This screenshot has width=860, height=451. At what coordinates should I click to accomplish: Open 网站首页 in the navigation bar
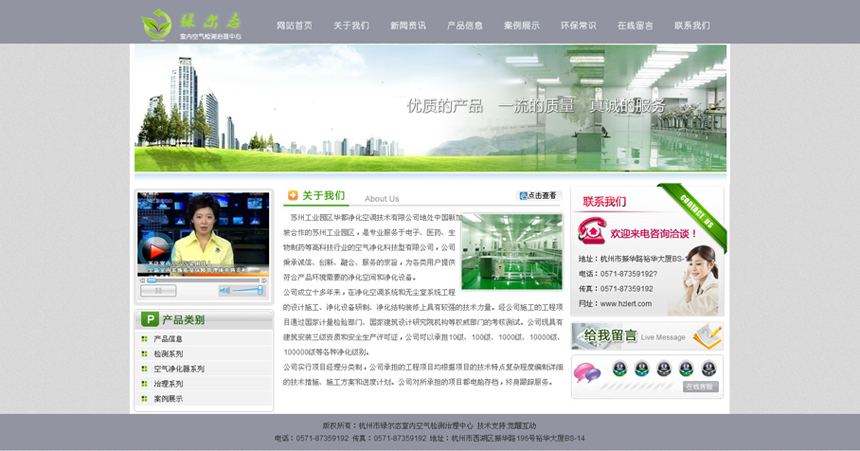click(294, 26)
